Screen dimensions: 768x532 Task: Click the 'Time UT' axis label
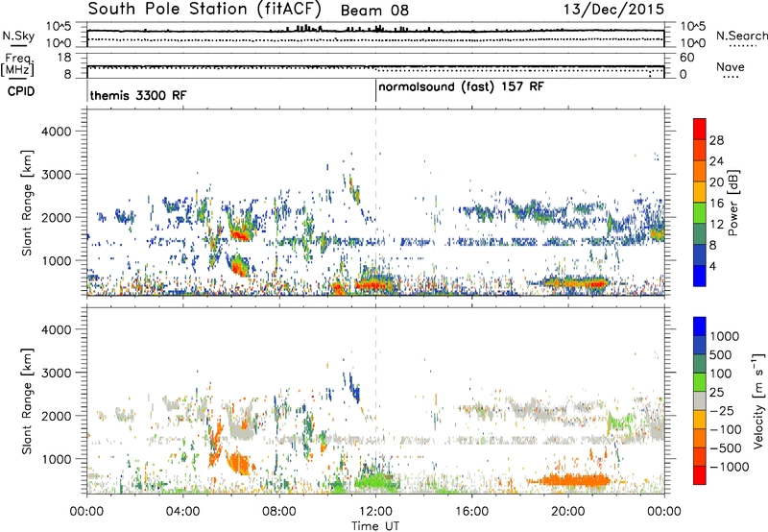click(375, 526)
